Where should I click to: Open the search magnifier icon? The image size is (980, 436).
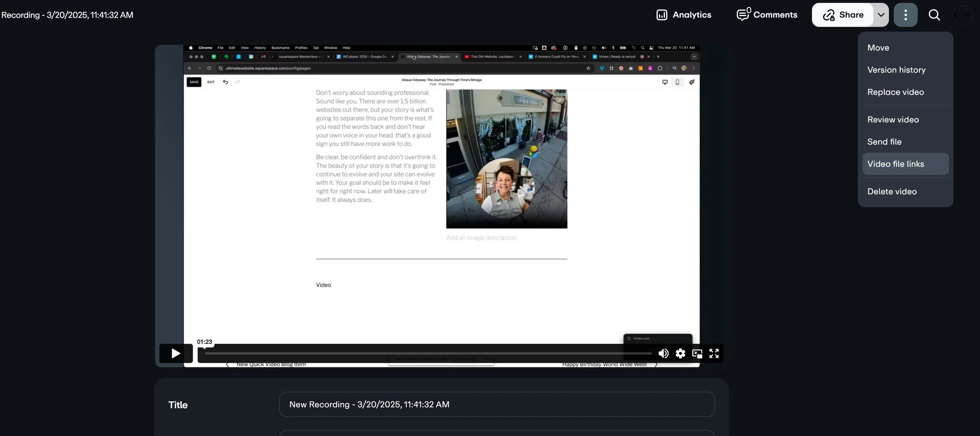934,15
